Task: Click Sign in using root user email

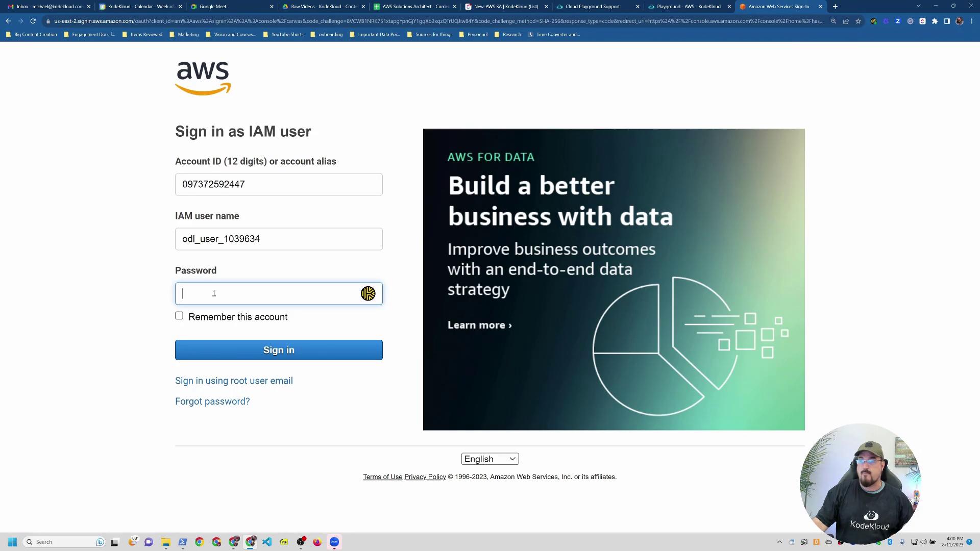Action: coord(234,381)
